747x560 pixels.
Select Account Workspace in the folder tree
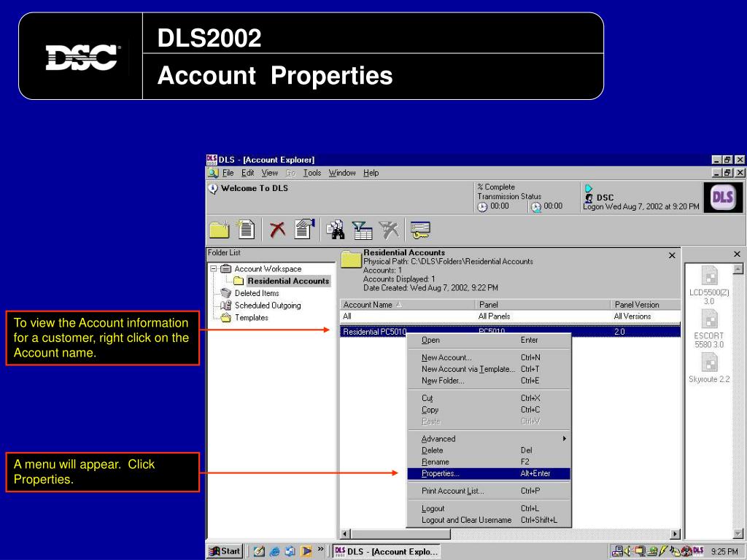pyautogui.click(x=268, y=269)
